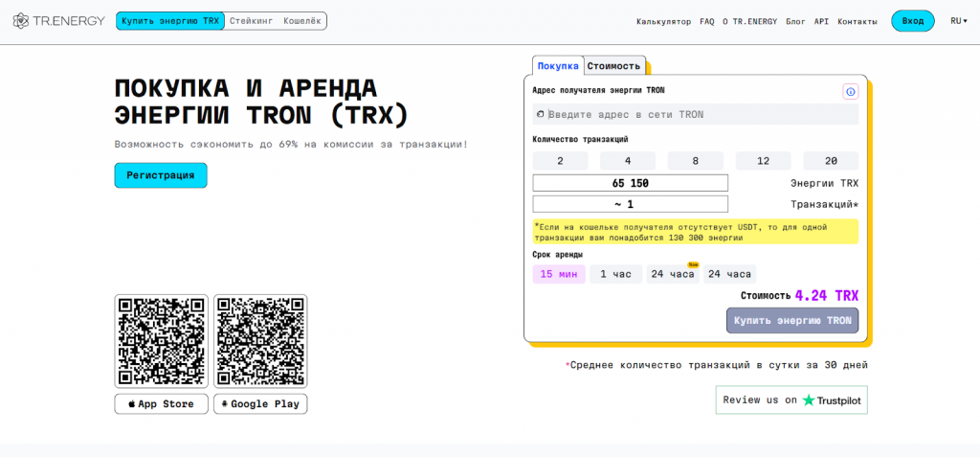This screenshot has width=980, height=457.
Task: Select the Купить энергию TRX nav tab
Action: (x=170, y=21)
